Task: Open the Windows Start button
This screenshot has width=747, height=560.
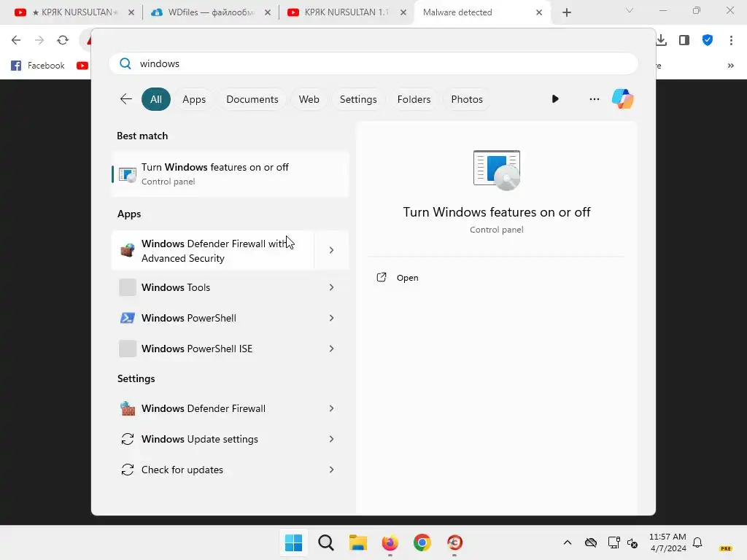Action: pyautogui.click(x=293, y=542)
